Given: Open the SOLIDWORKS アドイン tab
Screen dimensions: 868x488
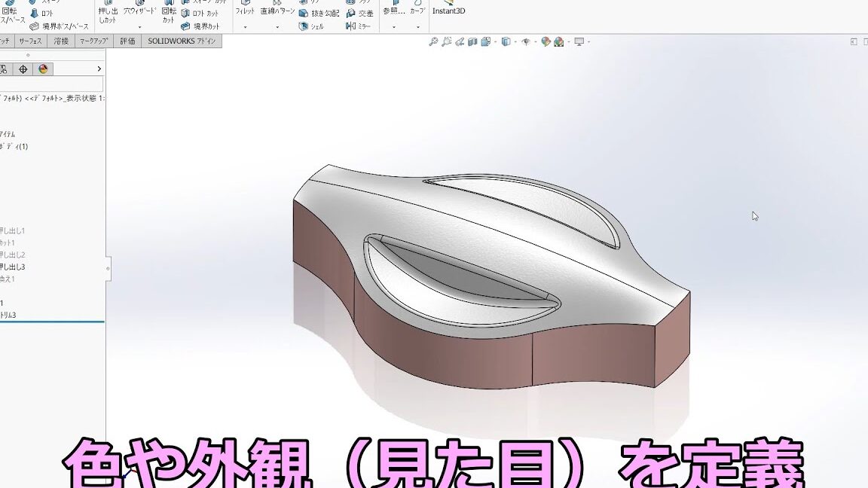Looking at the screenshot, I should (182, 41).
